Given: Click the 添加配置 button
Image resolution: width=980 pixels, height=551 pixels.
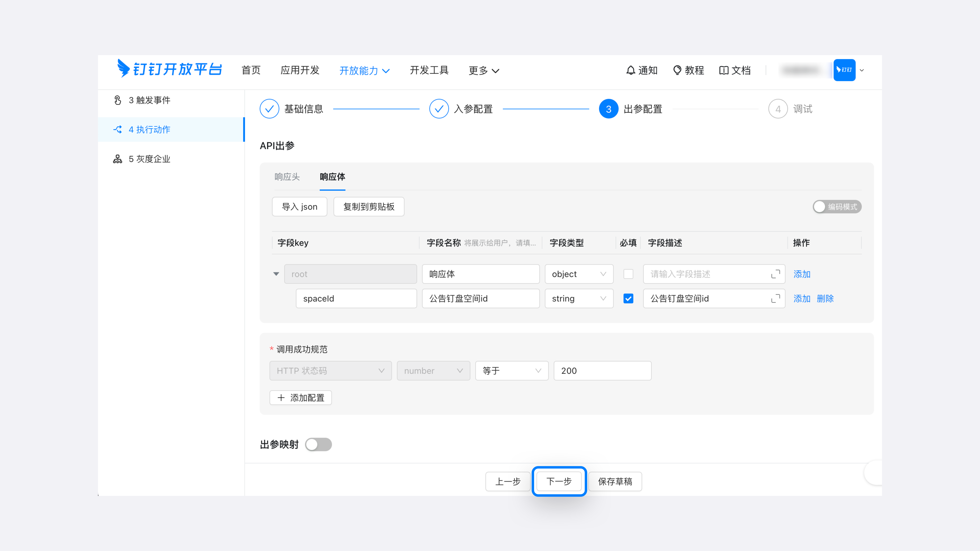Looking at the screenshot, I should [301, 397].
